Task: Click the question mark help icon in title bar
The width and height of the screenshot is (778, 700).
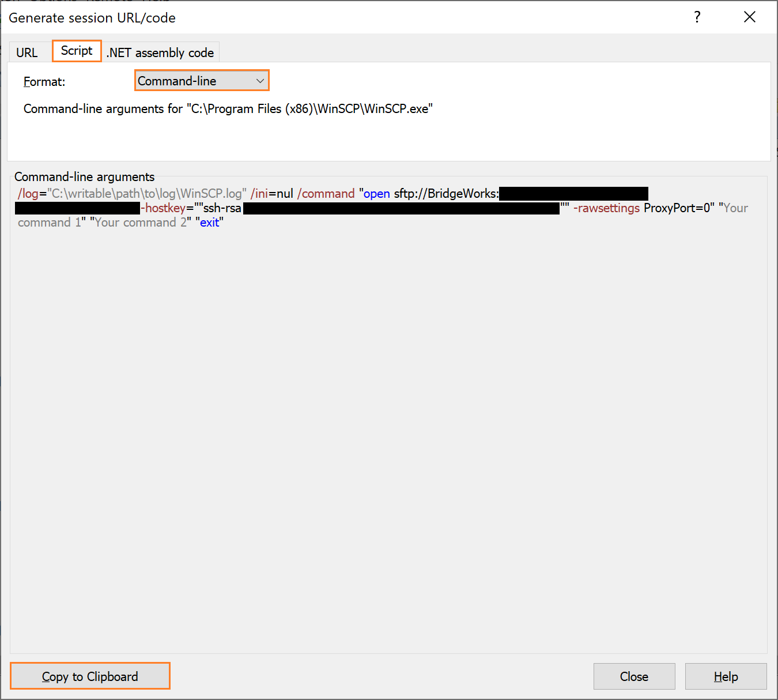Action: (697, 17)
